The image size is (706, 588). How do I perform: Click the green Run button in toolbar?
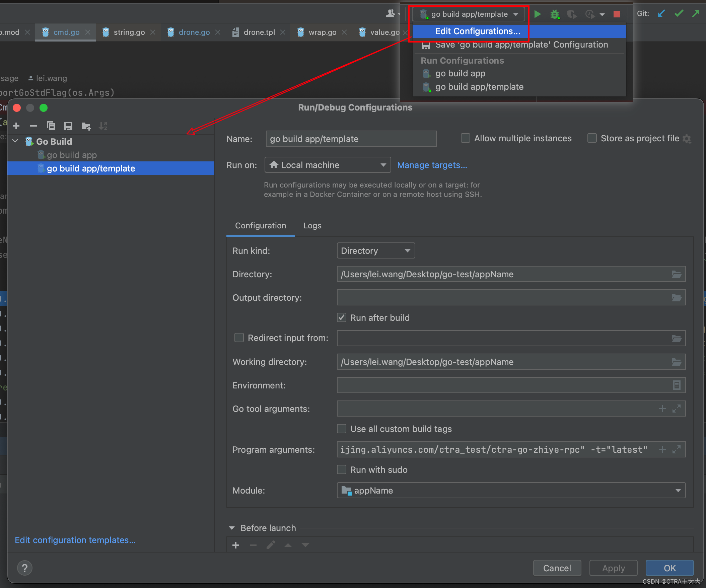pos(537,14)
